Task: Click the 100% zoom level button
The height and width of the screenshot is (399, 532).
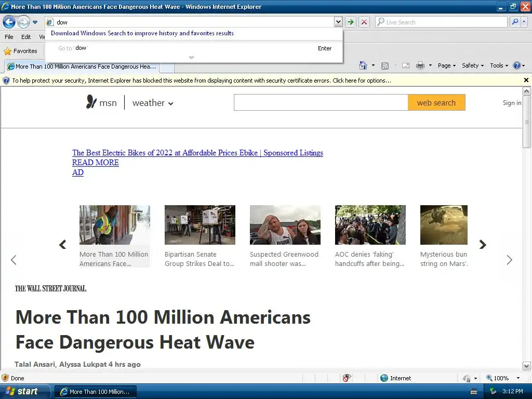Action: pos(497,378)
